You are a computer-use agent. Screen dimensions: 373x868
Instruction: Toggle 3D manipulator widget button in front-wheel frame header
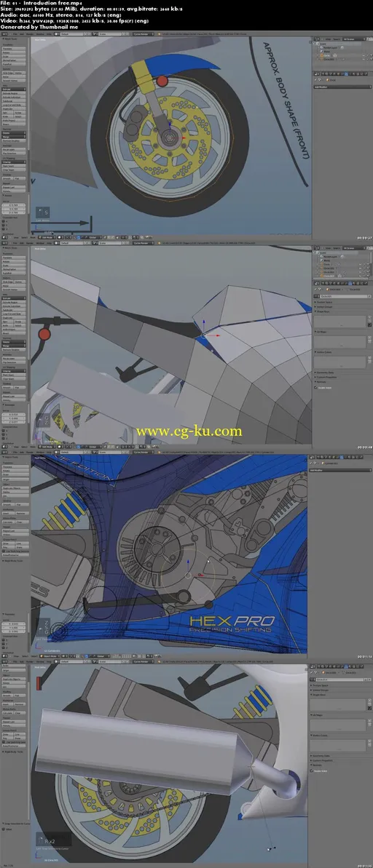[74, 237]
